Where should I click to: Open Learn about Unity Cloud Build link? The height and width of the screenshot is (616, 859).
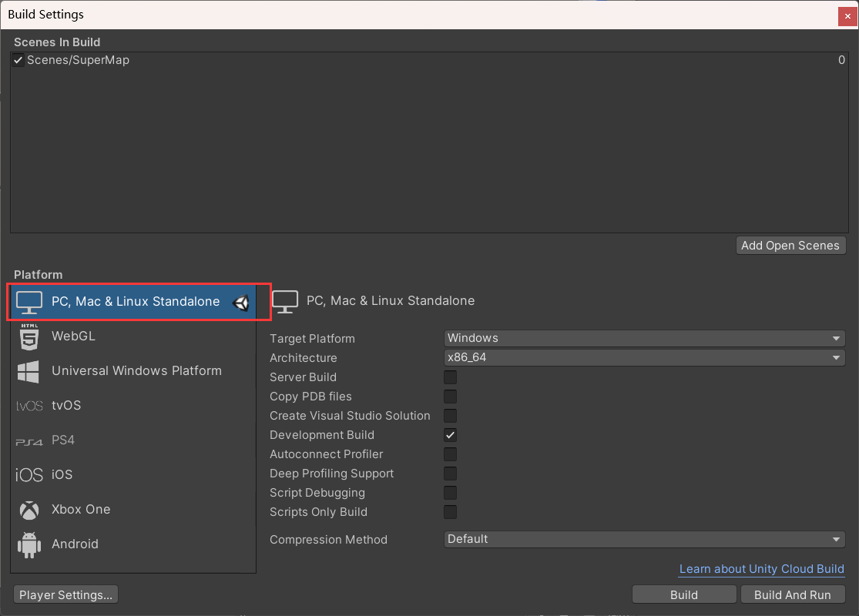coord(761,570)
